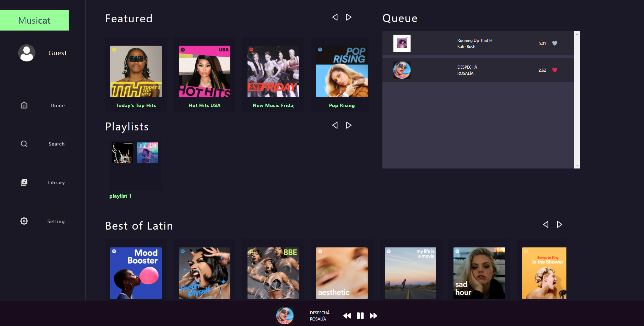Click the Musicat logo banner
644x326 pixels.
[34, 20]
